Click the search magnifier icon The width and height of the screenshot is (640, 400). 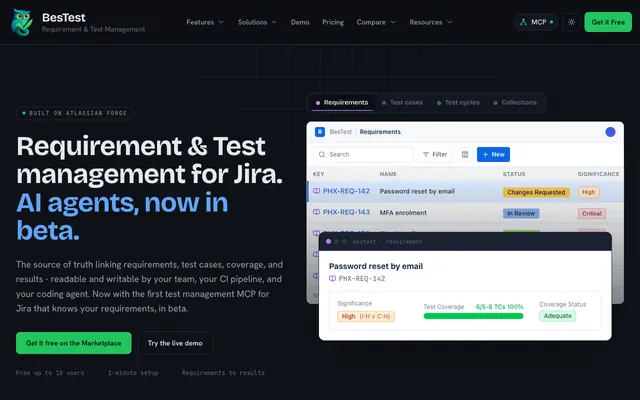point(322,154)
